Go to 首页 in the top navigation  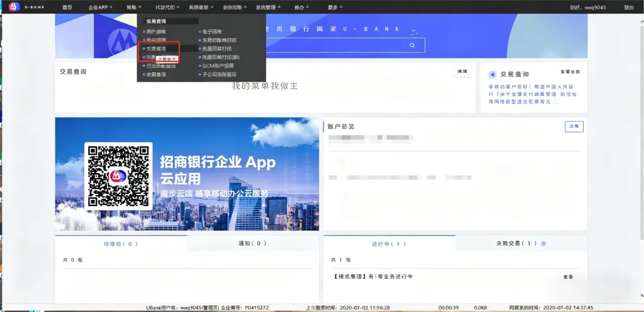click(x=67, y=7)
